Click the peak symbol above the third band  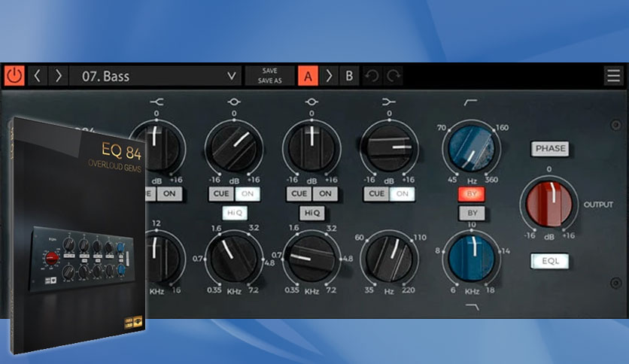point(311,102)
